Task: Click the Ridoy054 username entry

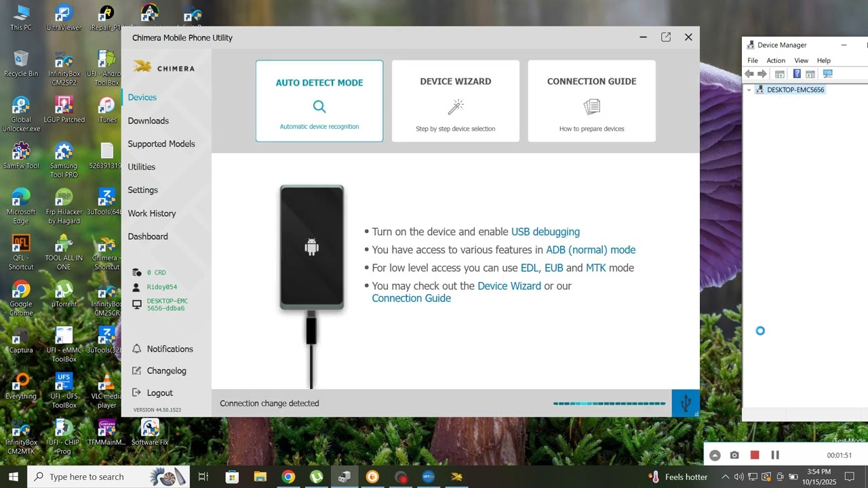Action: (x=155, y=287)
